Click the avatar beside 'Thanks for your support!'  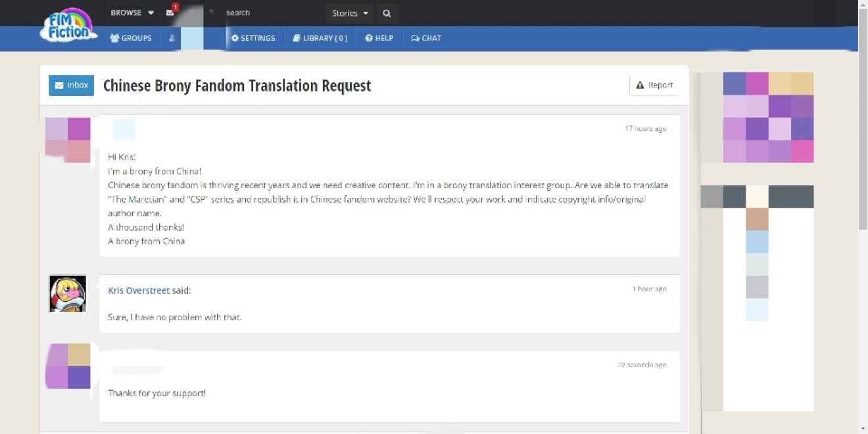(x=68, y=366)
